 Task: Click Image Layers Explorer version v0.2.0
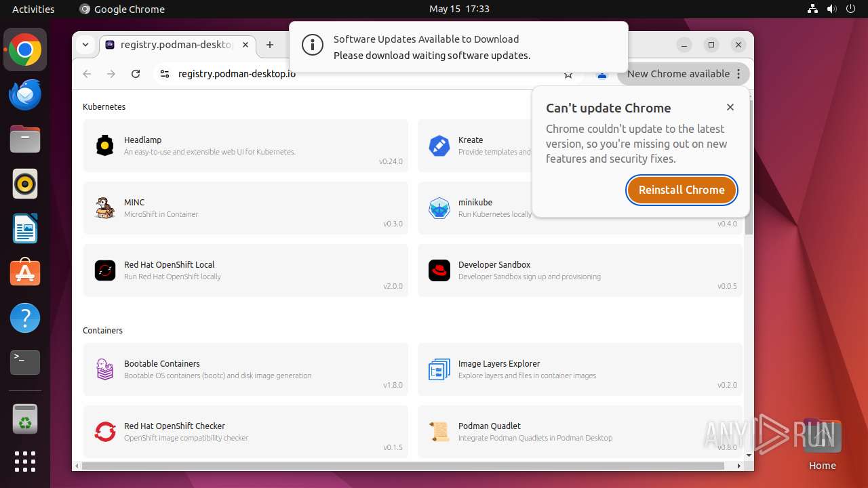[727, 386]
